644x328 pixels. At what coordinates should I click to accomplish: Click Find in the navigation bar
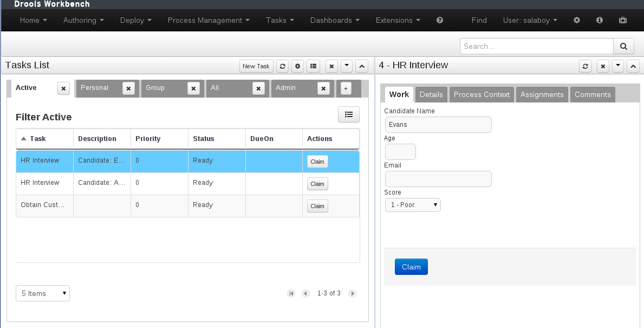click(479, 20)
